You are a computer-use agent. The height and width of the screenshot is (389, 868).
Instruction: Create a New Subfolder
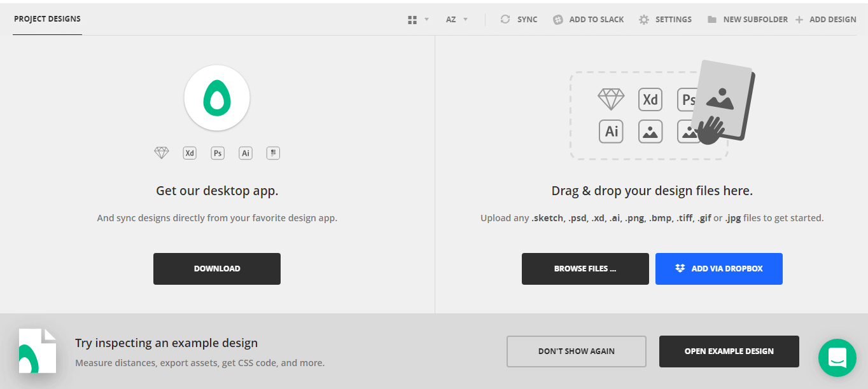click(x=748, y=20)
